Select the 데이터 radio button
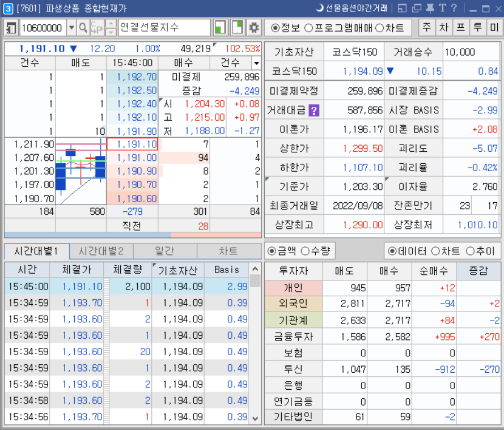Viewport: 504px width, 430px height. pyautogui.click(x=407, y=251)
